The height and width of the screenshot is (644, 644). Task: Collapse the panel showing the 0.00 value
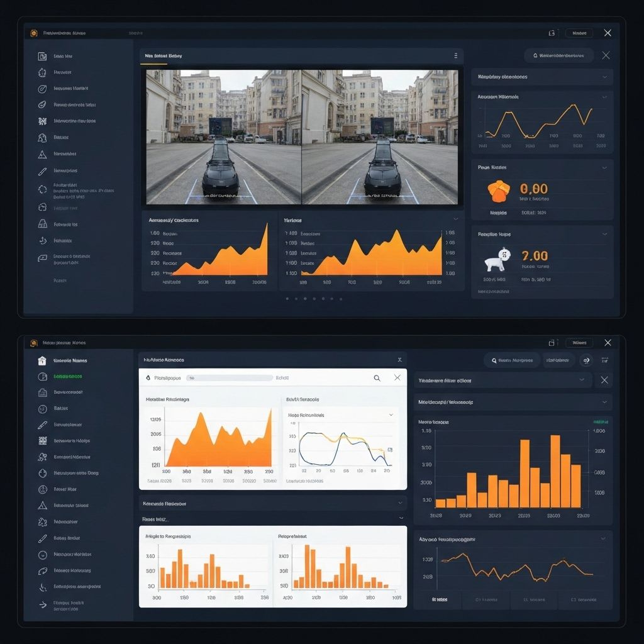tap(604, 168)
